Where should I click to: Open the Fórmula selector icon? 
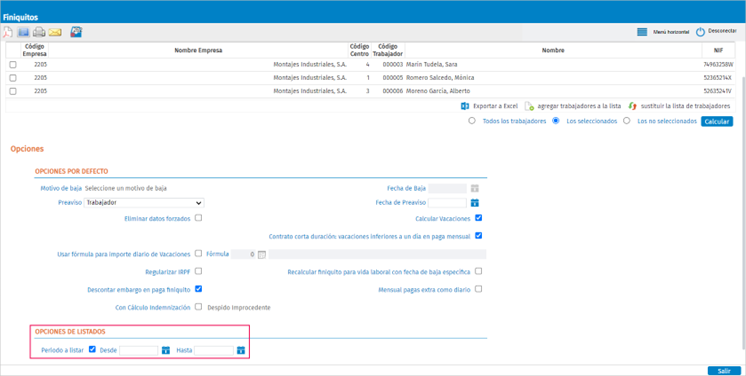tap(262, 255)
